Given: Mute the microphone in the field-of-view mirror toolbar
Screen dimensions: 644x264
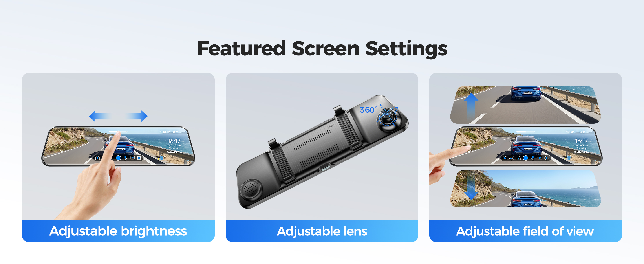Looking at the screenshot, I should (x=533, y=158).
